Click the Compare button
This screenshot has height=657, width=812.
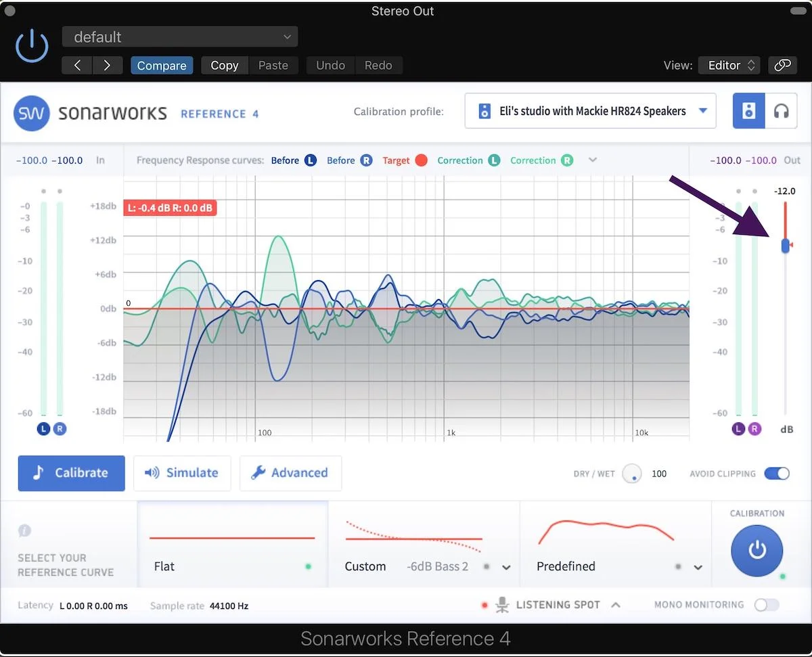pos(162,65)
